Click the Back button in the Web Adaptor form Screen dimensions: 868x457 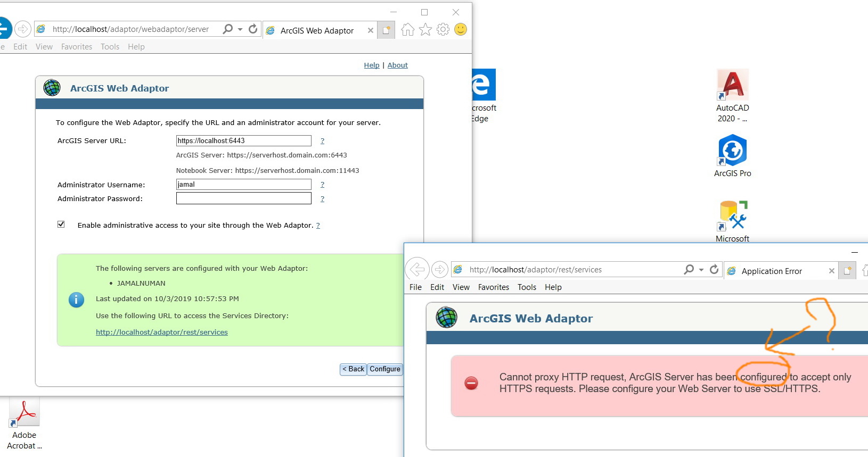pos(354,369)
